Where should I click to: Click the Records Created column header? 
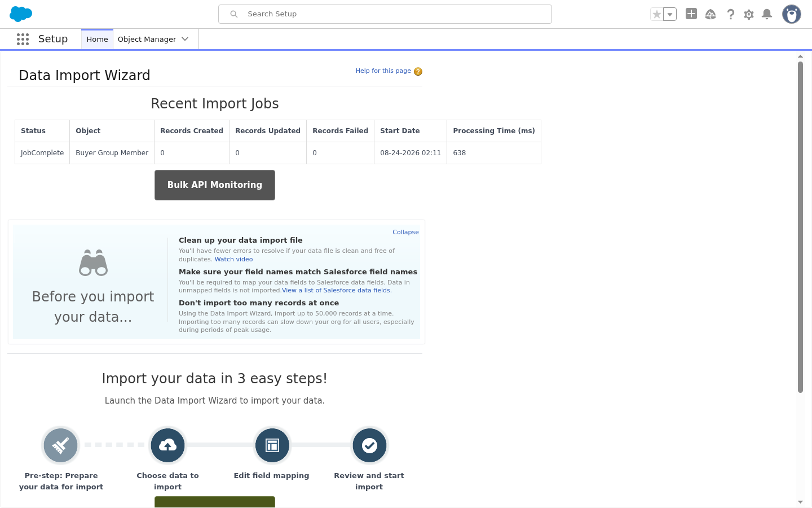[192, 131]
